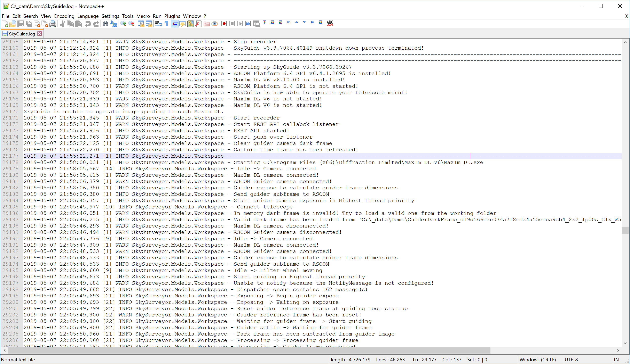Open the File menu
This screenshot has width=630, height=364.
coord(6,16)
